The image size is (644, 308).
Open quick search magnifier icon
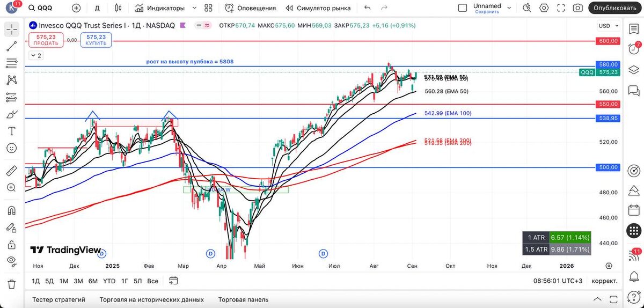[527, 8]
